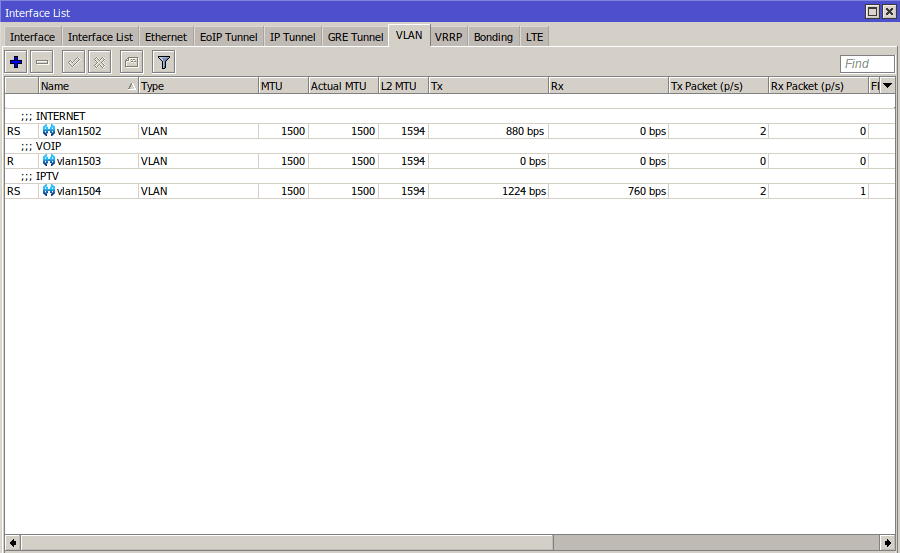Click the blue plus Add button
The width and height of the screenshot is (900, 553).
coord(16,63)
